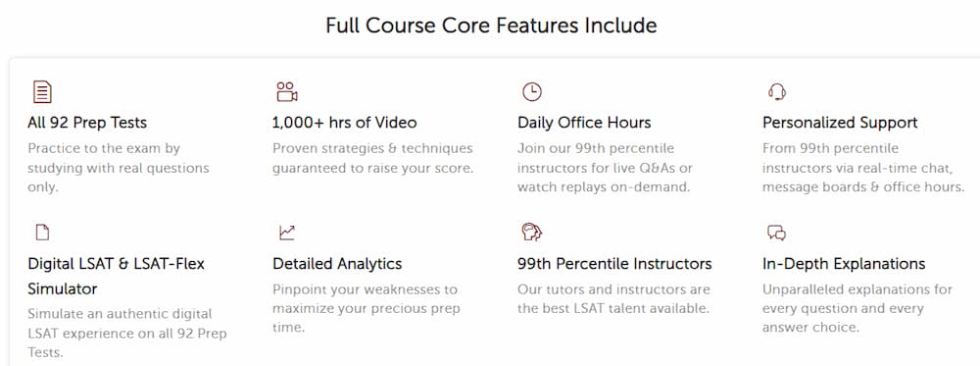Select the In-Depth Explanations heading

pos(844,264)
